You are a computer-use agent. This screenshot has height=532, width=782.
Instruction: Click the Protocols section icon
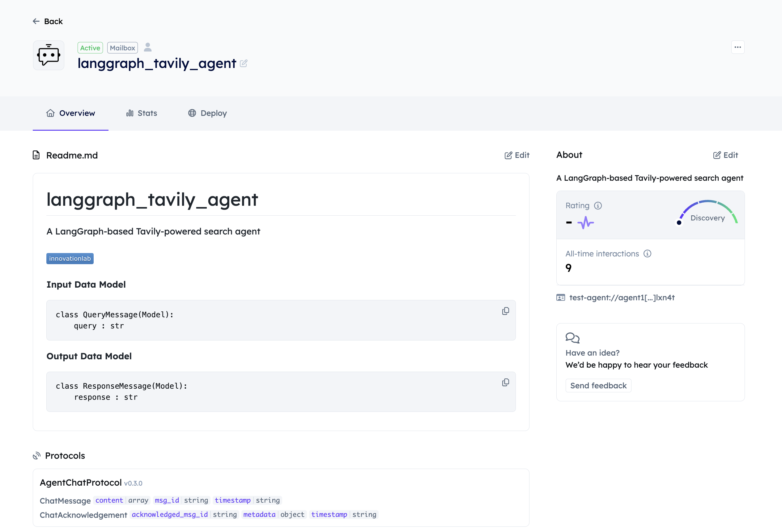tap(37, 456)
